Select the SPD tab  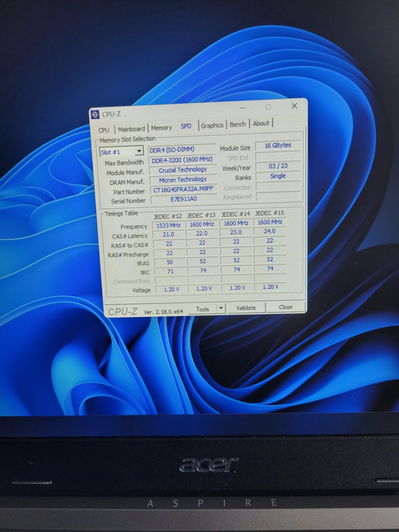coord(186,126)
